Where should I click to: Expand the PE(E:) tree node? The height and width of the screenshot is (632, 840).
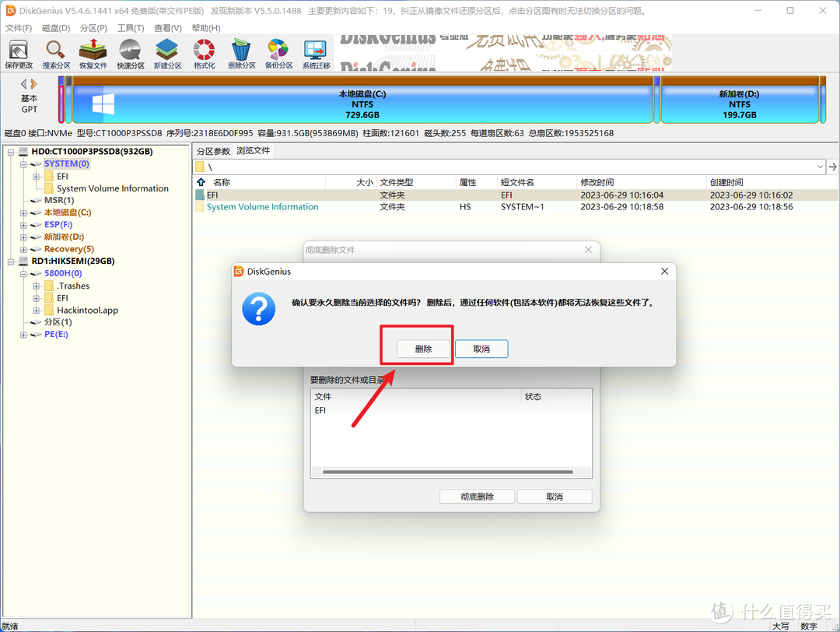[23, 335]
